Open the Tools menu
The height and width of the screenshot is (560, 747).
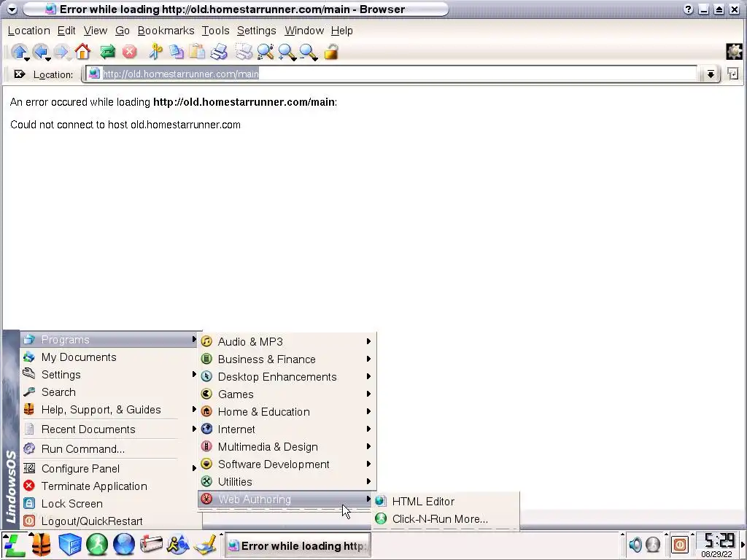pyautogui.click(x=215, y=31)
